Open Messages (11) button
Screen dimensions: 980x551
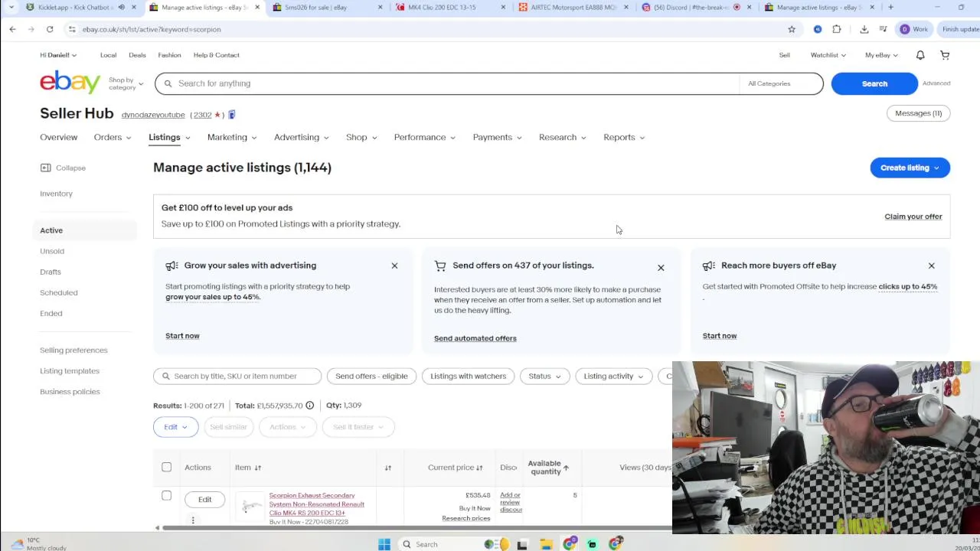point(918,113)
